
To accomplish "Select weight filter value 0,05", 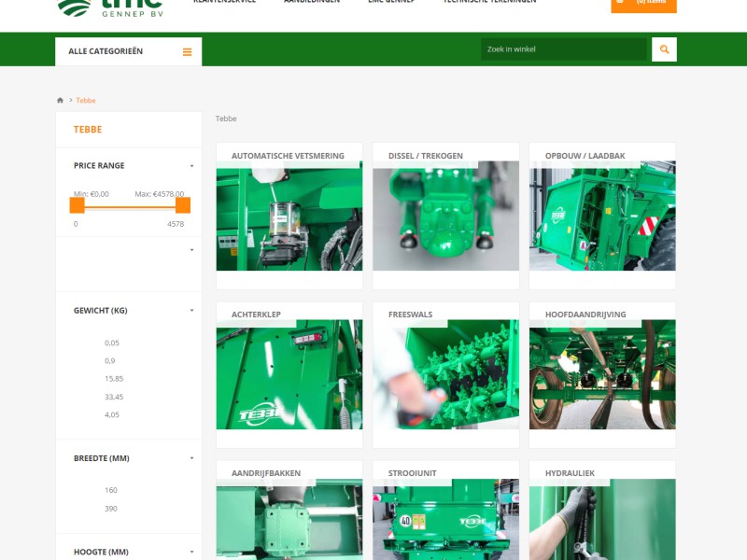I will tap(112, 343).
